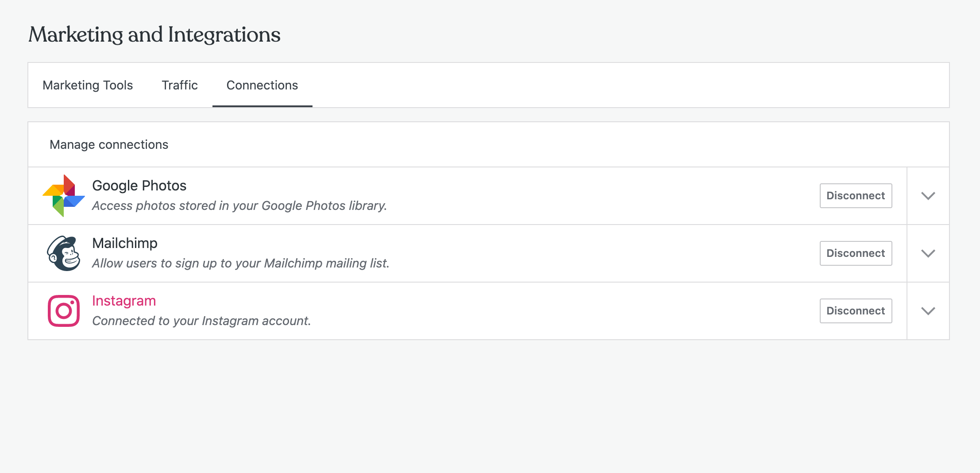The image size is (980, 473).
Task: Click the Mailchimp monkey logo icon
Action: point(64,253)
